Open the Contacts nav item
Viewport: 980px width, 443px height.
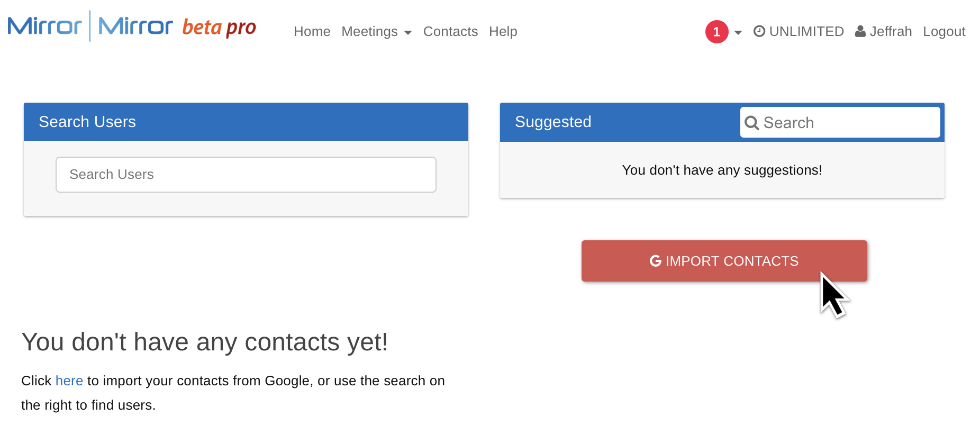450,32
